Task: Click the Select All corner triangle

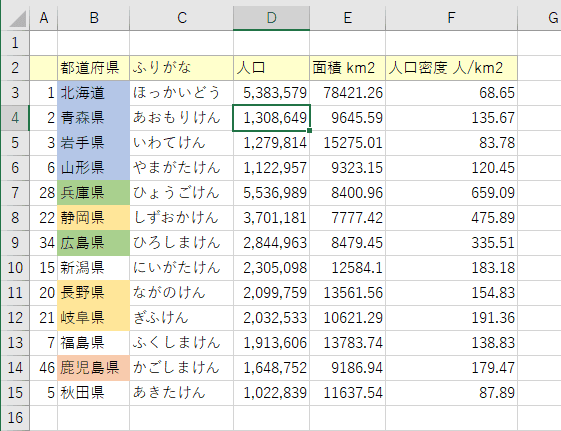Action: click(x=17, y=19)
